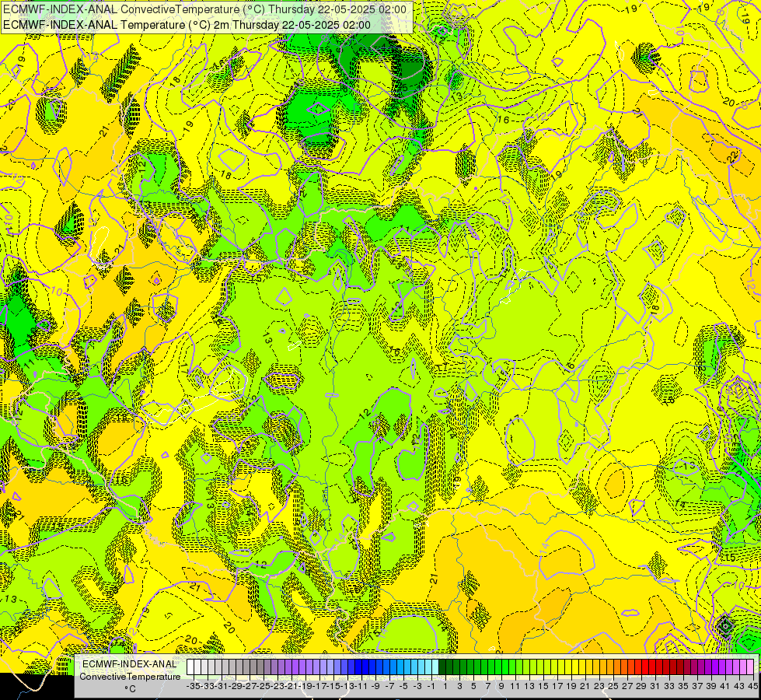Click the '25' value under the color scale
The height and width of the screenshot is (700, 761).
tap(613, 686)
